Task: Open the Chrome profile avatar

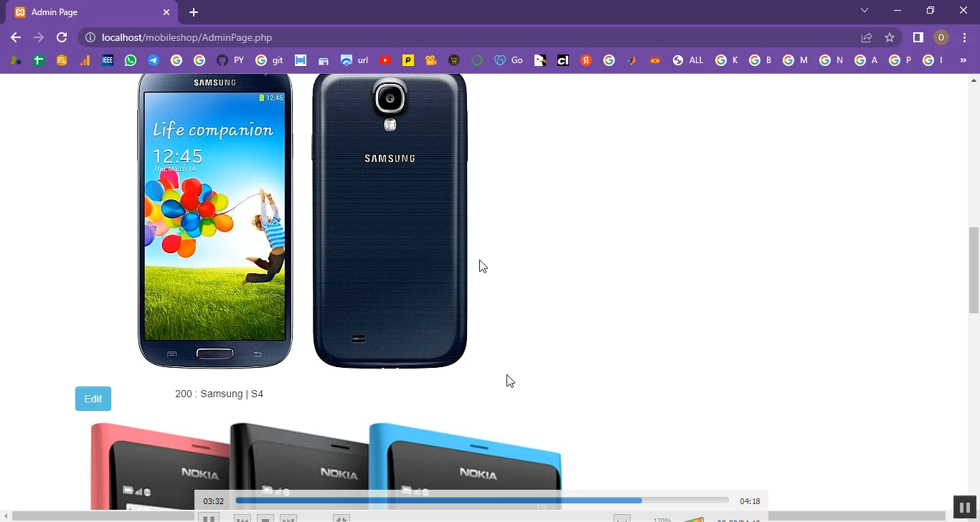Action: (x=941, y=37)
